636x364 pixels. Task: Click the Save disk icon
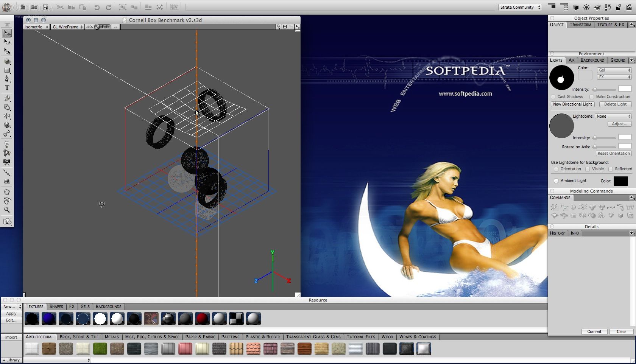click(x=45, y=7)
